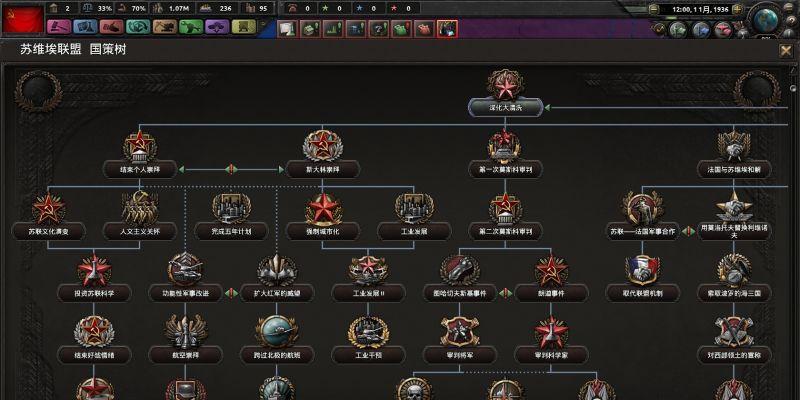800x400 pixels.
Task: Select the 工业发展 II focus label
Action: [x=368, y=293]
